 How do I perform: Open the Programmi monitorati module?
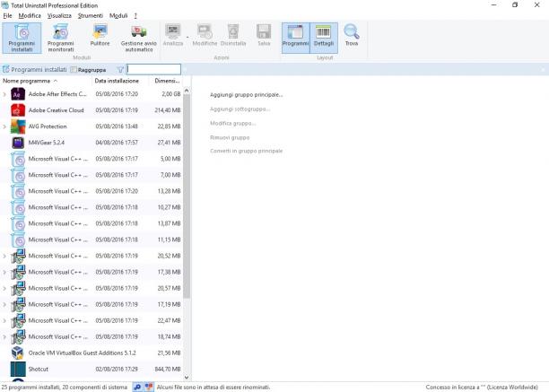tap(61, 38)
